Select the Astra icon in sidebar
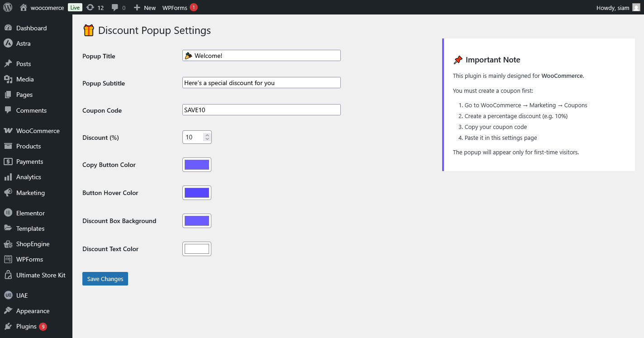 (x=10, y=44)
